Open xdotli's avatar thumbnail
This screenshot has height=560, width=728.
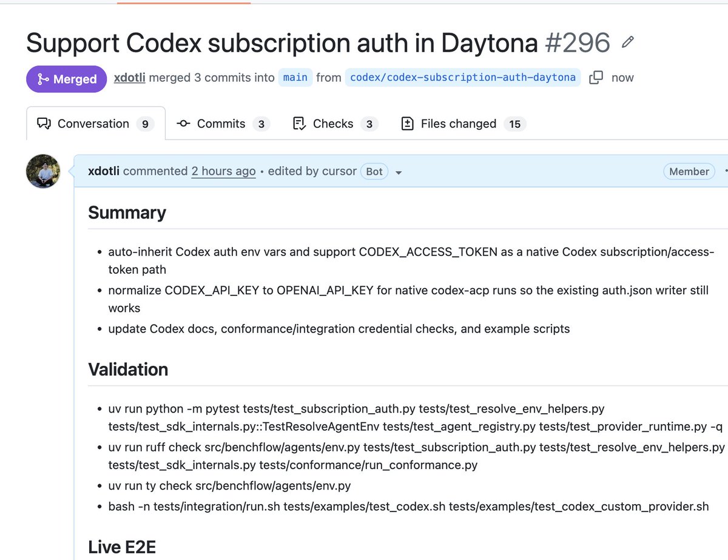43,171
